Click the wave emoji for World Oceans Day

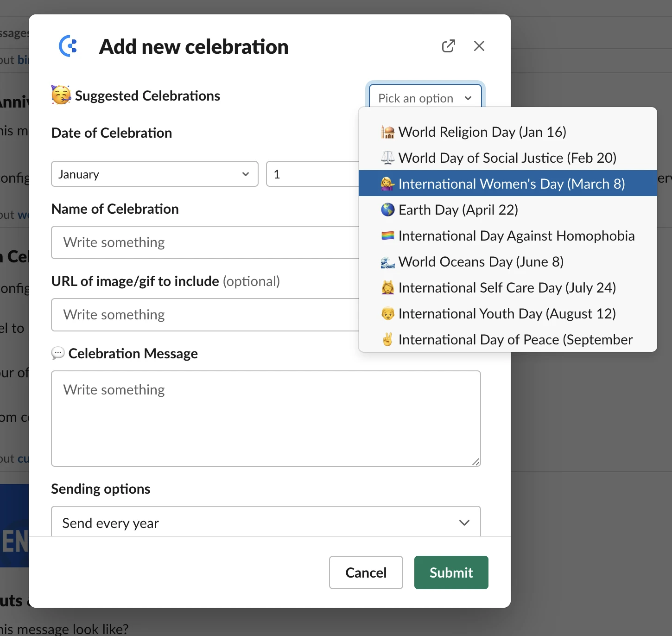tap(388, 262)
